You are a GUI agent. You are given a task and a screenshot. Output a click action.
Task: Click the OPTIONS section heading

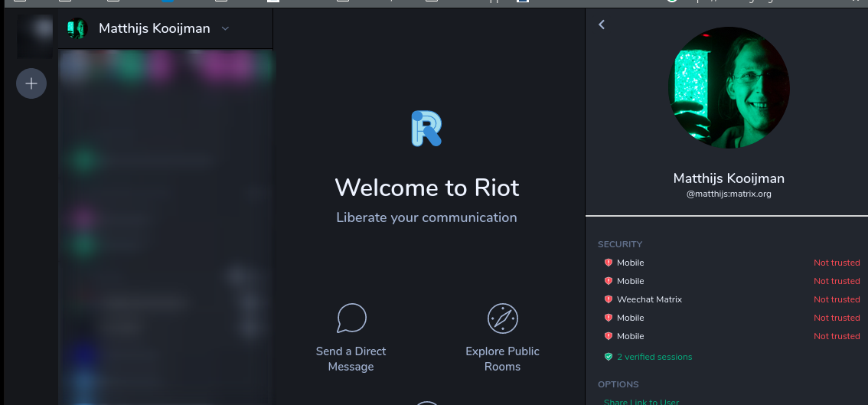coord(618,384)
